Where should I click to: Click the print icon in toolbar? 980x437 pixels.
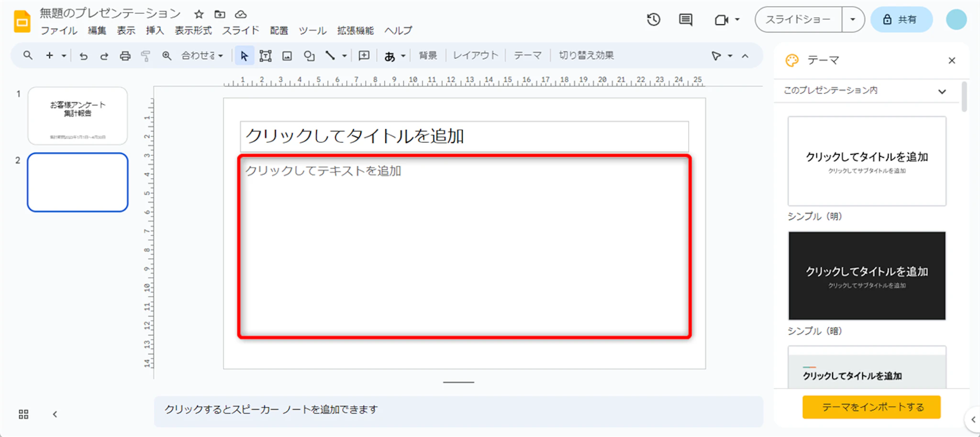coord(125,56)
